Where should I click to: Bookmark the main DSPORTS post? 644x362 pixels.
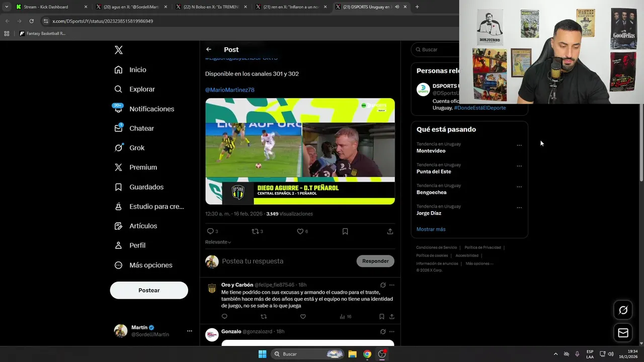[345, 231]
